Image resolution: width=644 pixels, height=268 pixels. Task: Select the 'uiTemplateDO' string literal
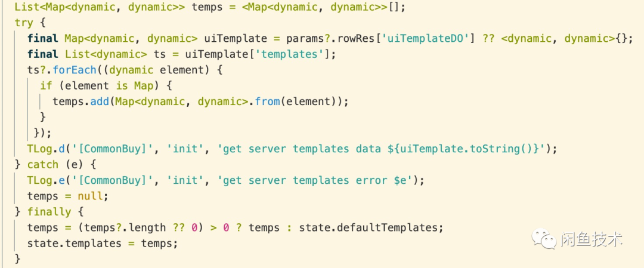click(x=426, y=39)
